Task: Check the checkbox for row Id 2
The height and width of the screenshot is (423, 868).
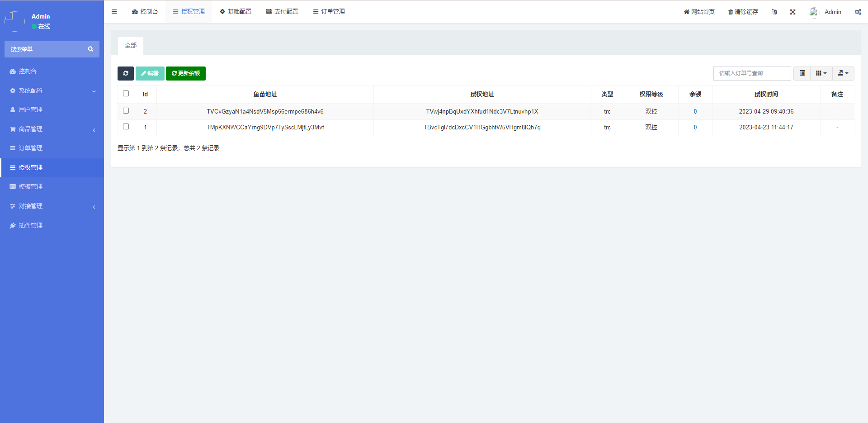Action: [x=126, y=110]
